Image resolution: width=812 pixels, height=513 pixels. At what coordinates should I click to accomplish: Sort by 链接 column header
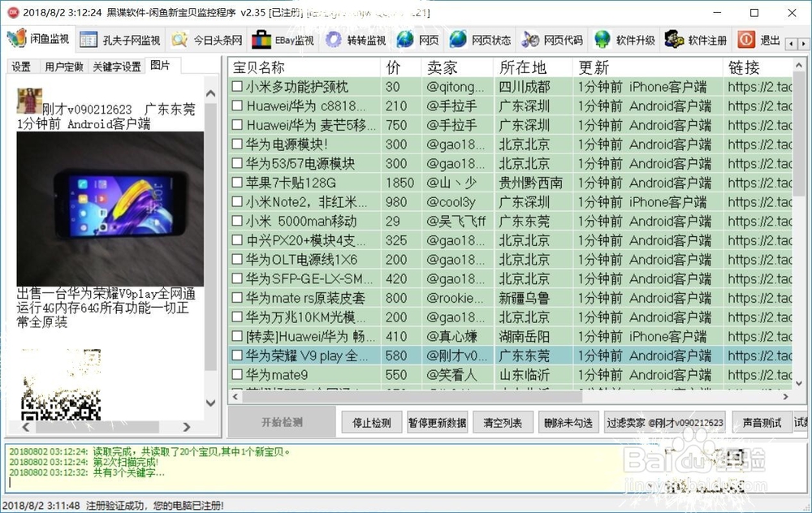pos(758,67)
